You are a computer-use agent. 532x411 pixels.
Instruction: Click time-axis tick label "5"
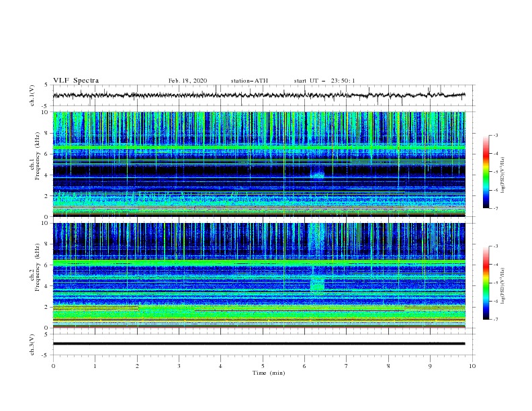tap(263, 366)
